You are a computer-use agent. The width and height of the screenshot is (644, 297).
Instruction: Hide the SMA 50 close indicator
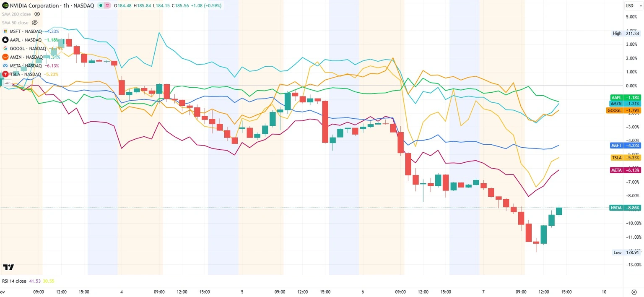[34, 23]
